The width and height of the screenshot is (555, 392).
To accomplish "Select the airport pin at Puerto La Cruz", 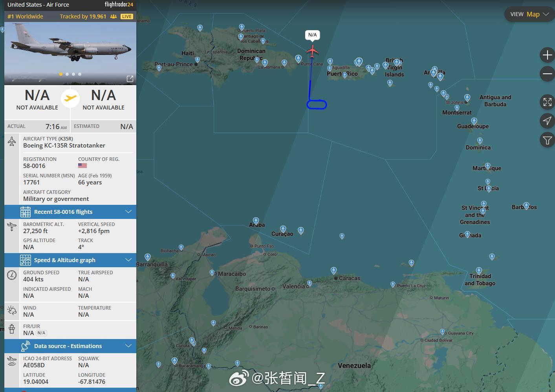I will click(393, 284).
